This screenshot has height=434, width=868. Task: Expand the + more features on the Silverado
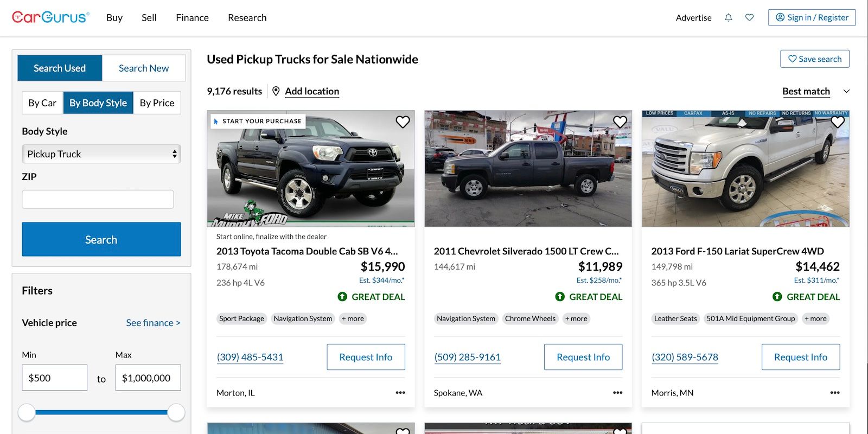pos(576,318)
